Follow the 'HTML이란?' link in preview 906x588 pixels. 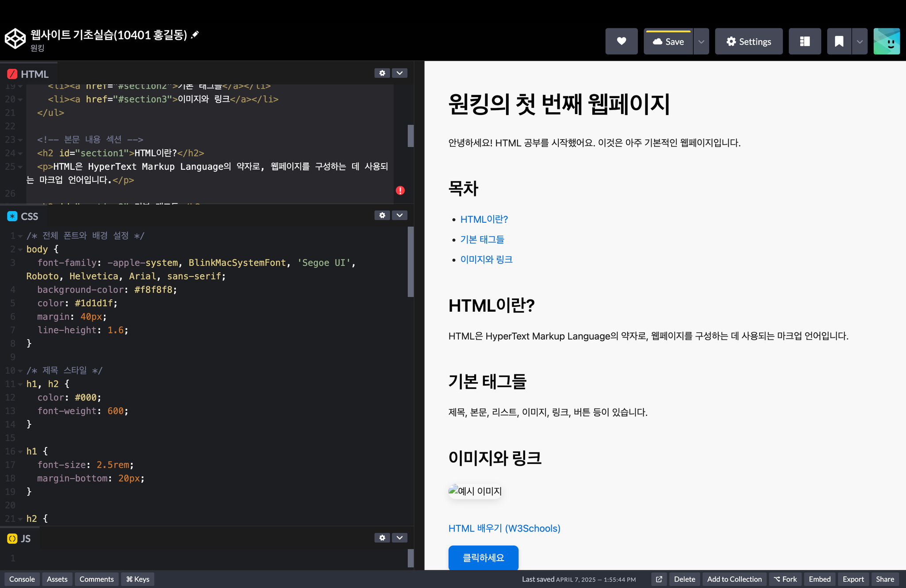pos(484,219)
